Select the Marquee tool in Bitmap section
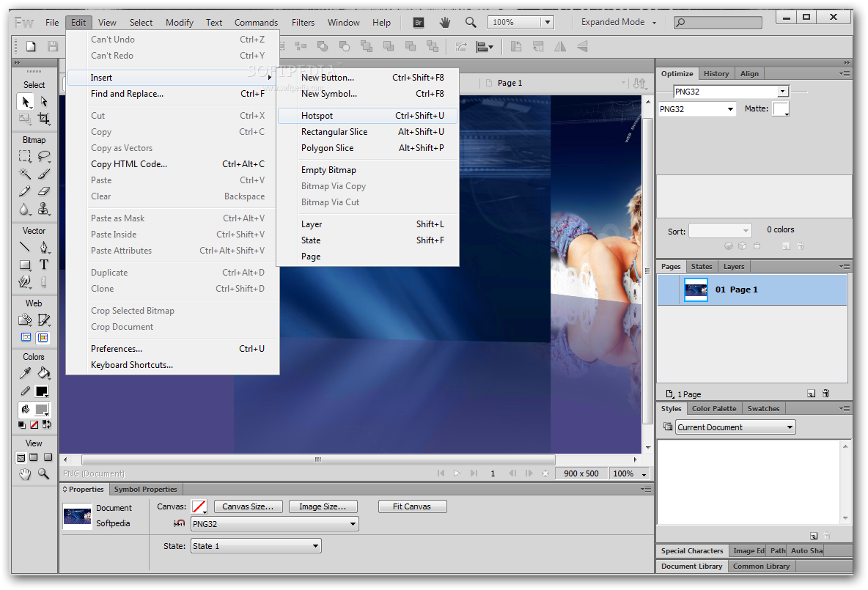This screenshot has width=868, height=590. (25, 156)
